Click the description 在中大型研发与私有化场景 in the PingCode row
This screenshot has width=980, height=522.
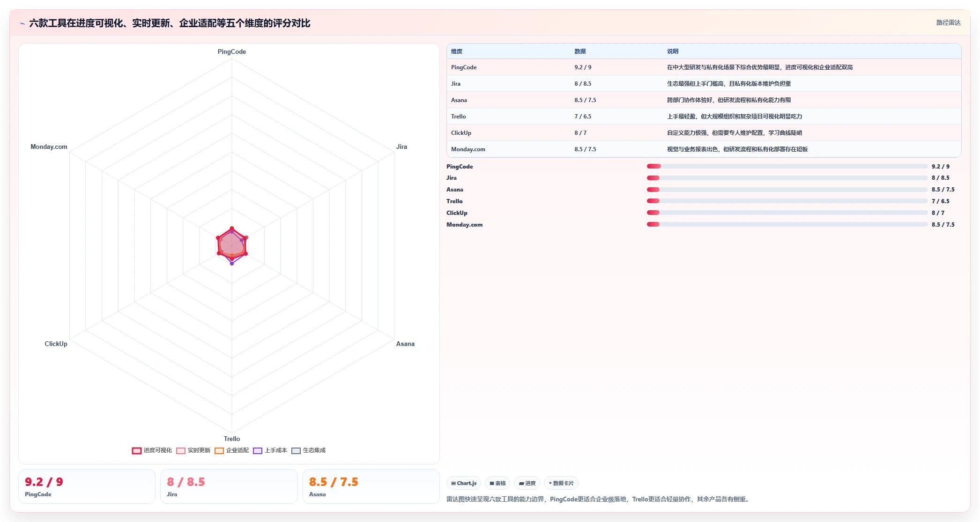pyautogui.click(x=760, y=67)
